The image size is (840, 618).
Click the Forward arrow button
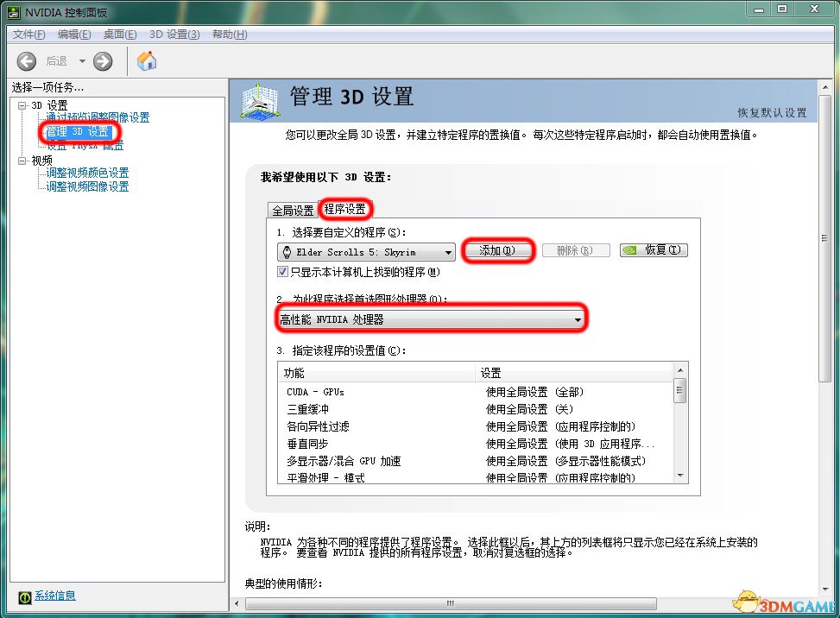(103, 61)
